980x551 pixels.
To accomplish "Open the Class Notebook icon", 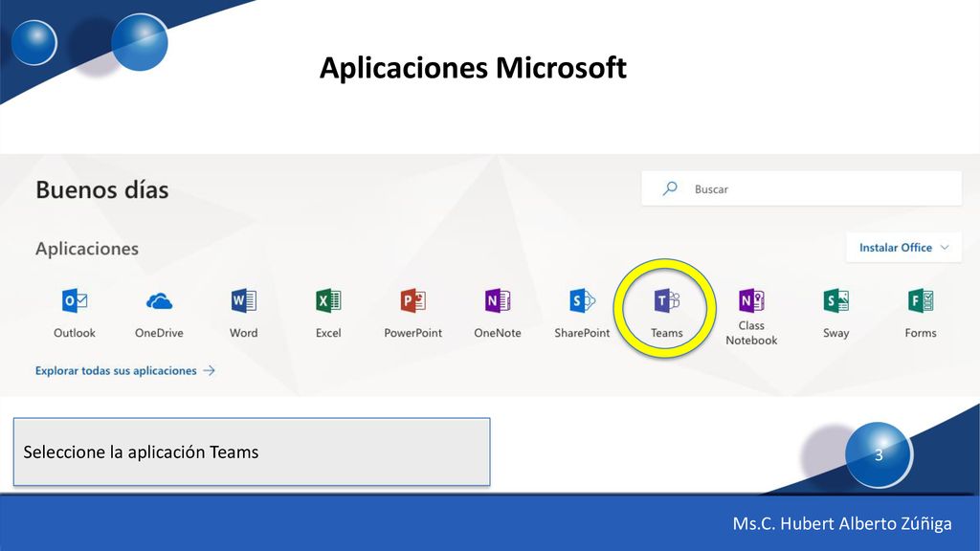I will pyautogui.click(x=751, y=300).
